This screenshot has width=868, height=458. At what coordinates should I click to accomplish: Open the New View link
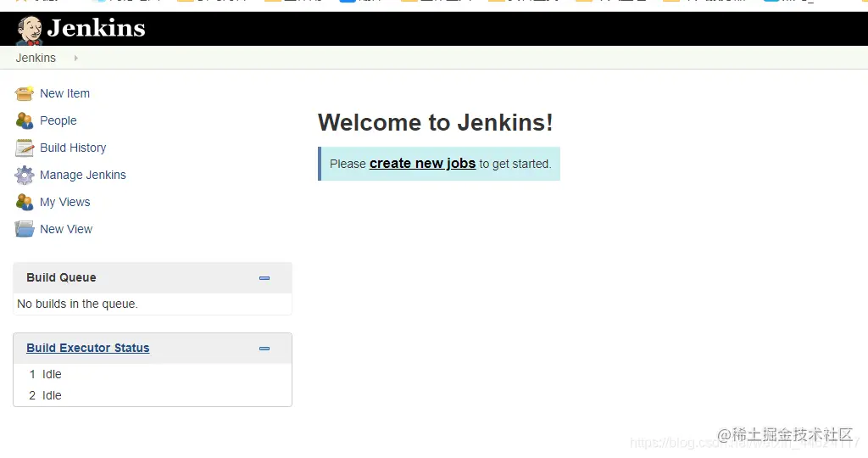[x=66, y=229]
